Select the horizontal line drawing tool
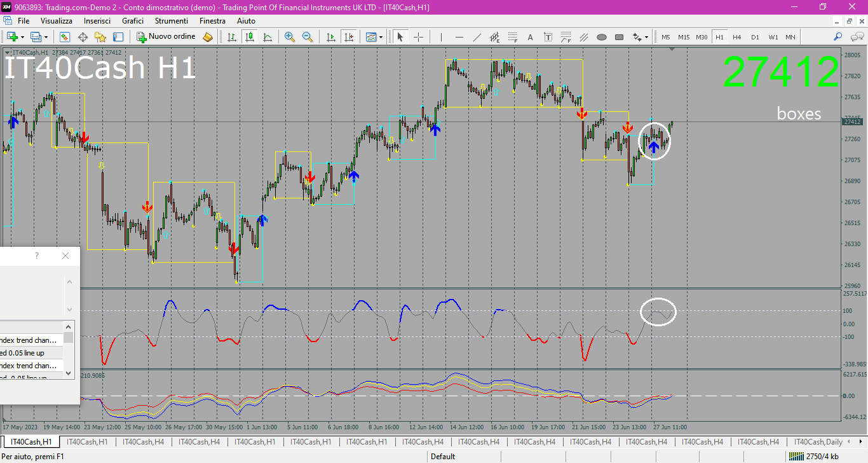868x463 pixels. pos(459,37)
